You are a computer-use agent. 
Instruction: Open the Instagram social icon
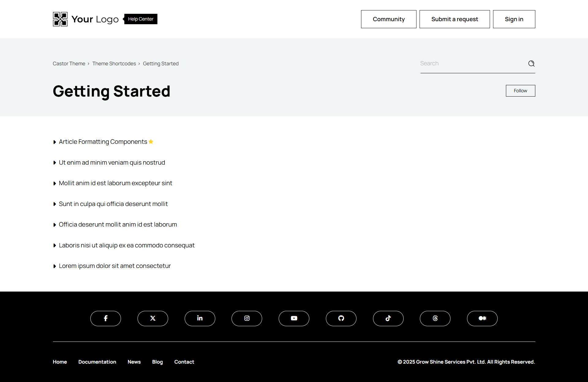point(247,318)
